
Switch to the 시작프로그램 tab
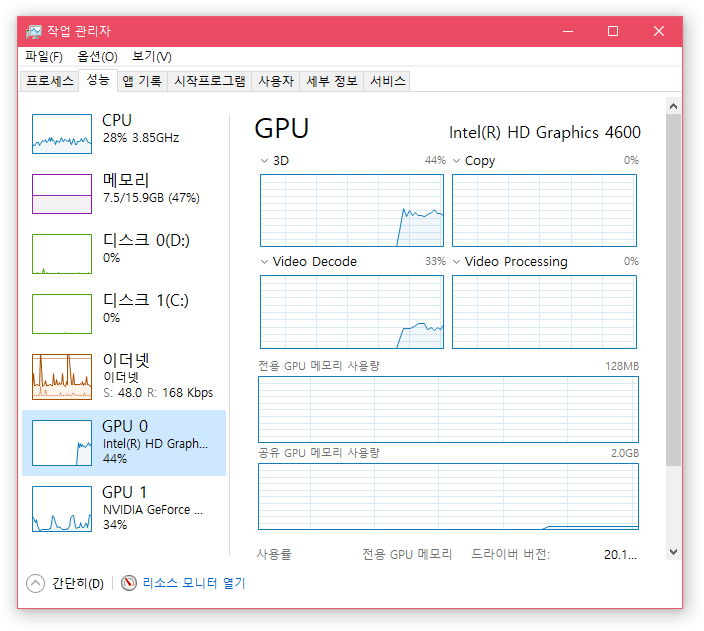click(x=209, y=81)
